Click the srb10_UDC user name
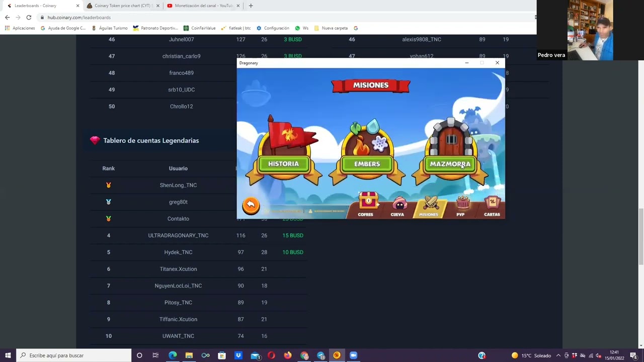This screenshot has height=362, width=644. tap(181, 89)
